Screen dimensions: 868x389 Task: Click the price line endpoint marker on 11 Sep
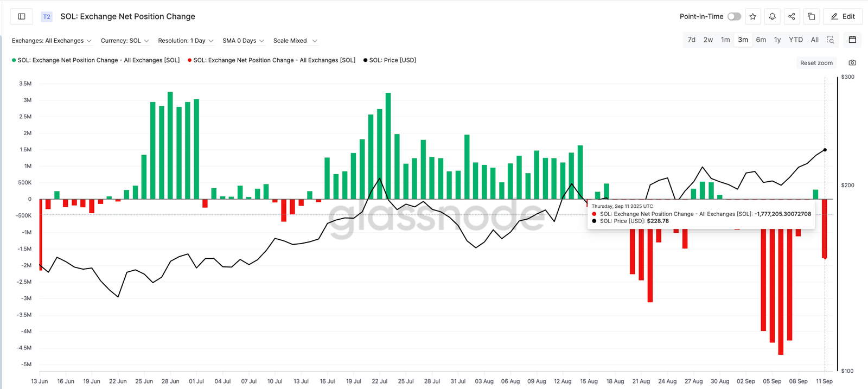[x=825, y=150]
